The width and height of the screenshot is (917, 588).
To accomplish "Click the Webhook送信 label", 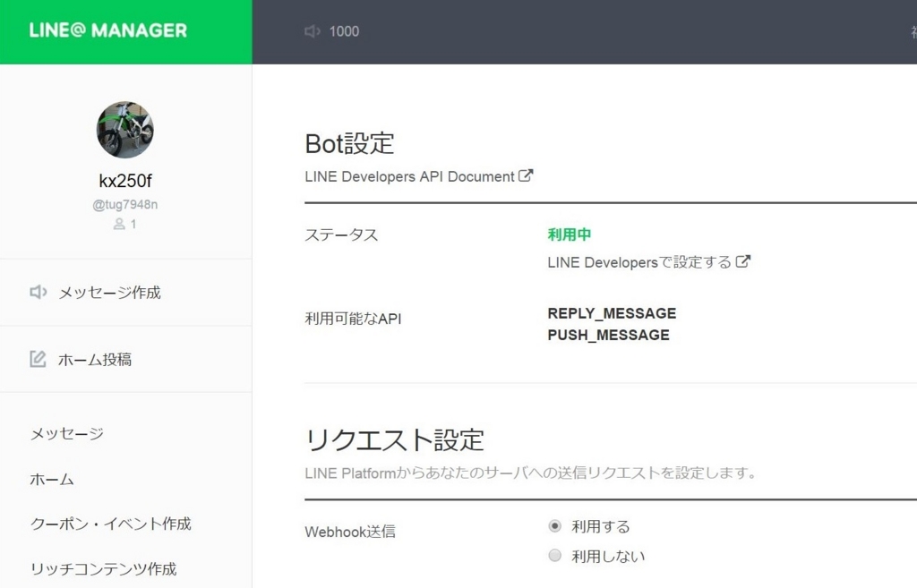I will click(350, 532).
